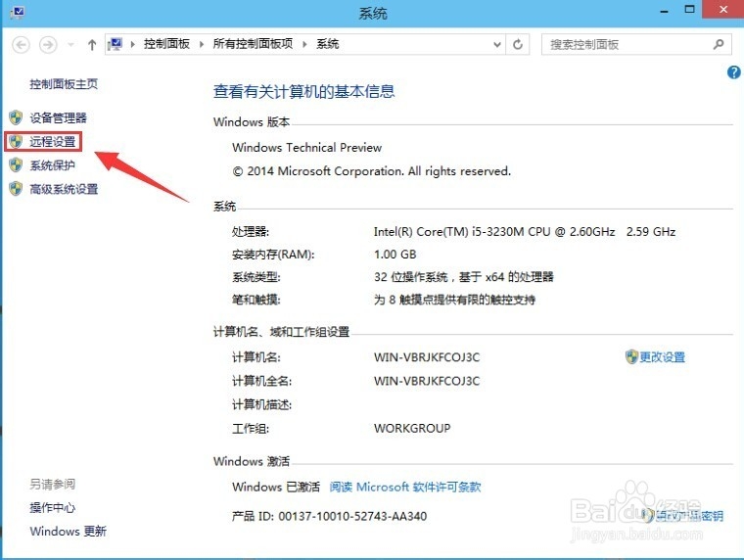Click the system icon in title bar
The height and width of the screenshot is (560, 744).
[x=17, y=12]
